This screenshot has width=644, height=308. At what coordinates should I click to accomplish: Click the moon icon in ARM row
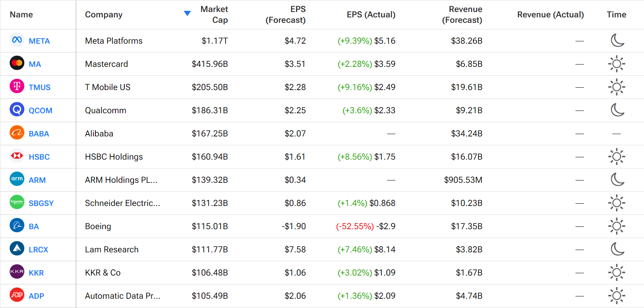tap(617, 179)
